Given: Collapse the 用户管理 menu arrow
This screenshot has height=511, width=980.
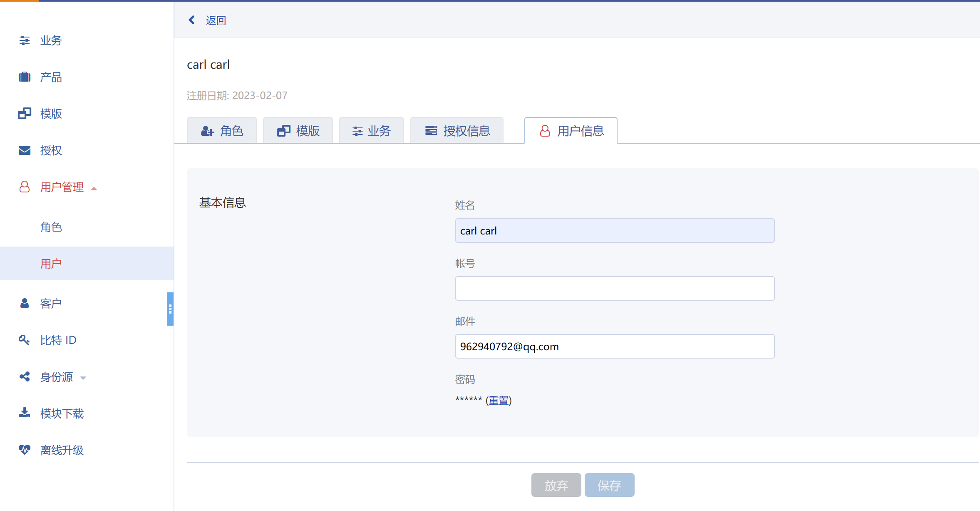Looking at the screenshot, I should coord(94,189).
